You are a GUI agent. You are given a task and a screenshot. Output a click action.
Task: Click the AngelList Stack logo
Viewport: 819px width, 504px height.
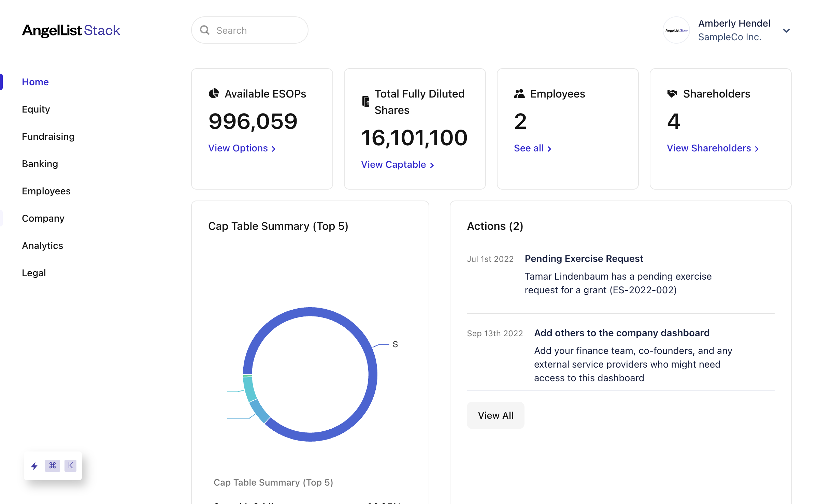click(71, 30)
